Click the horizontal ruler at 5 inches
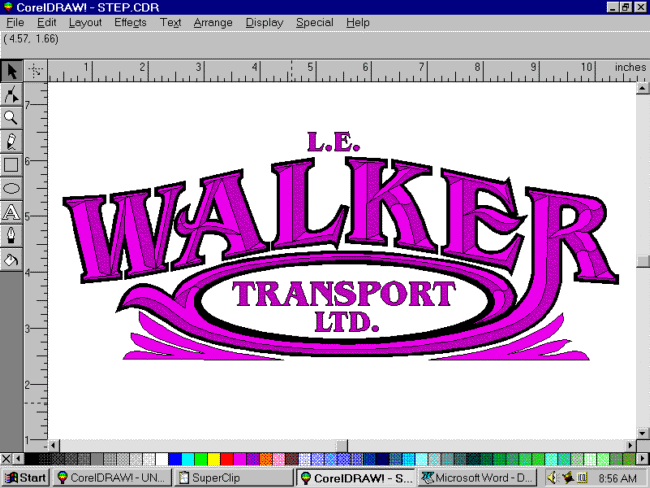 click(x=316, y=71)
